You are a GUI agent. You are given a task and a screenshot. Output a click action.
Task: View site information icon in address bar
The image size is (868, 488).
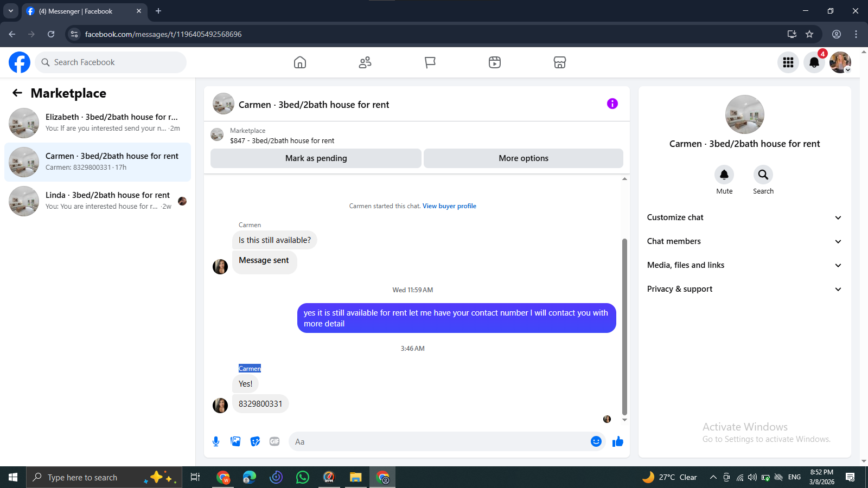74,34
